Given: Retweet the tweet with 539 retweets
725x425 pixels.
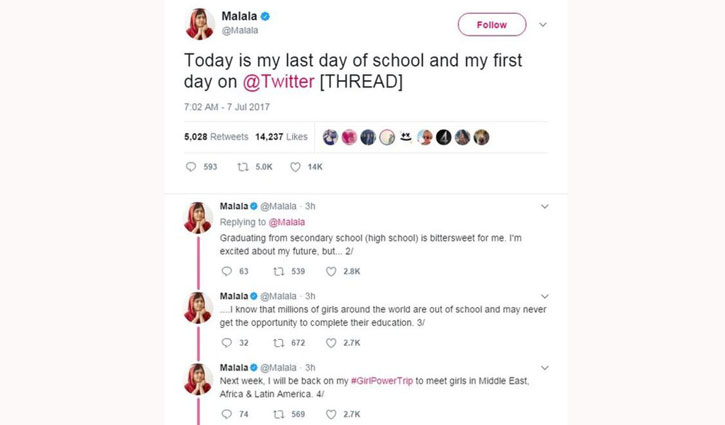Looking at the screenshot, I should (278, 271).
